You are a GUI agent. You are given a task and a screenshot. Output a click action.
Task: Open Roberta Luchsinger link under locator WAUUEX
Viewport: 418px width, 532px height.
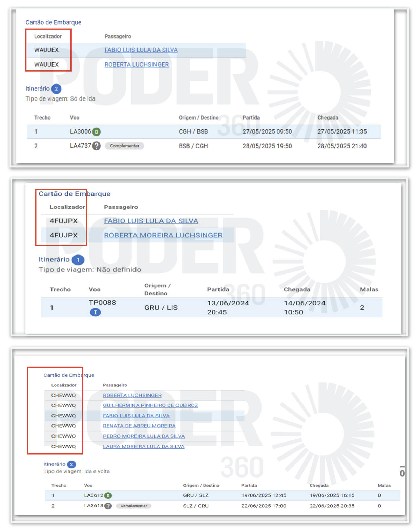137,65
